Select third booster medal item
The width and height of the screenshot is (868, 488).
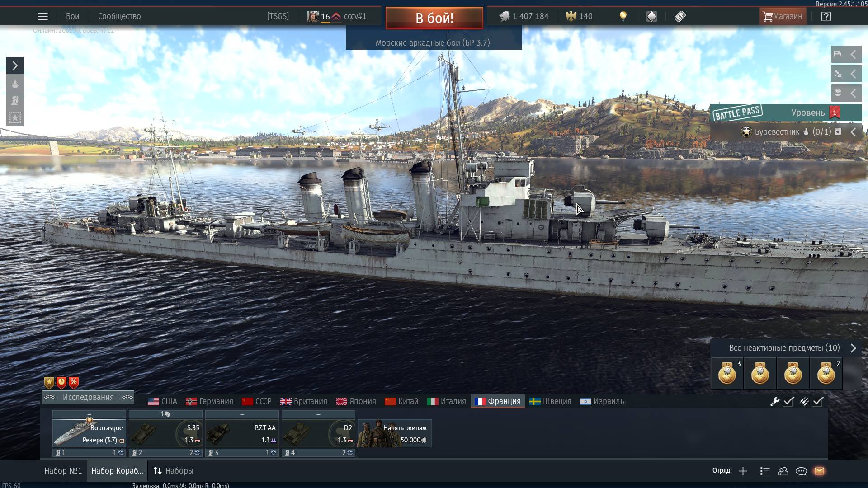(x=793, y=374)
